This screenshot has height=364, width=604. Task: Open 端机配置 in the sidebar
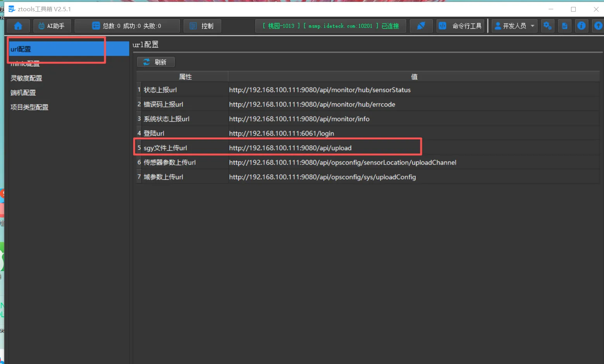(x=23, y=93)
